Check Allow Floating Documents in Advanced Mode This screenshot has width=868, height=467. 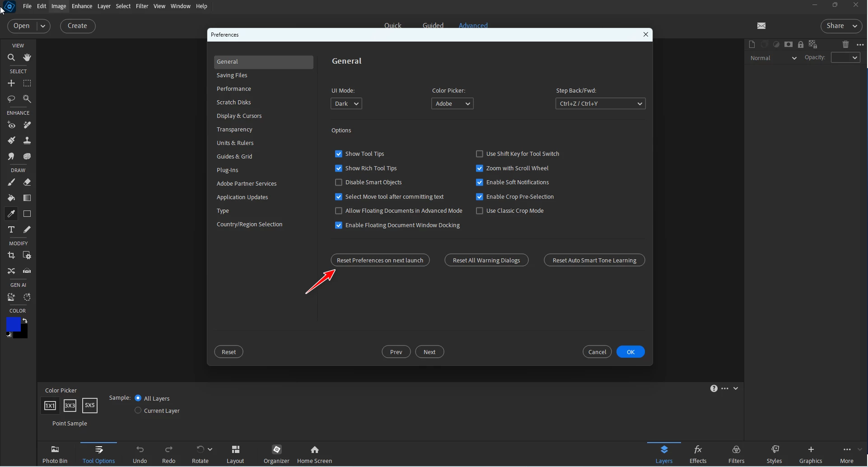coord(339,211)
